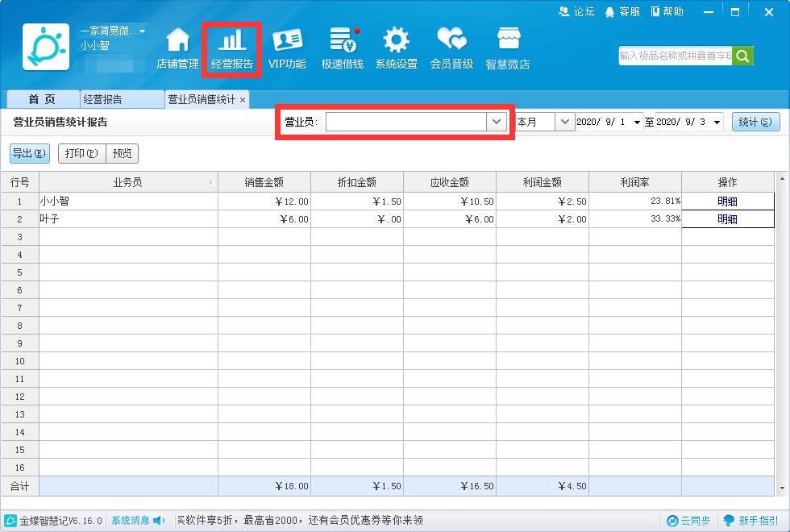790x532 pixels.
Task: Click 导出(E) export button
Action: (x=29, y=153)
